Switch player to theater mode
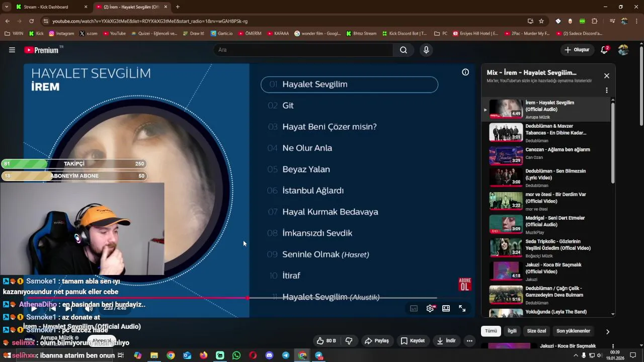The image size is (644, 362). click(446, 309)
